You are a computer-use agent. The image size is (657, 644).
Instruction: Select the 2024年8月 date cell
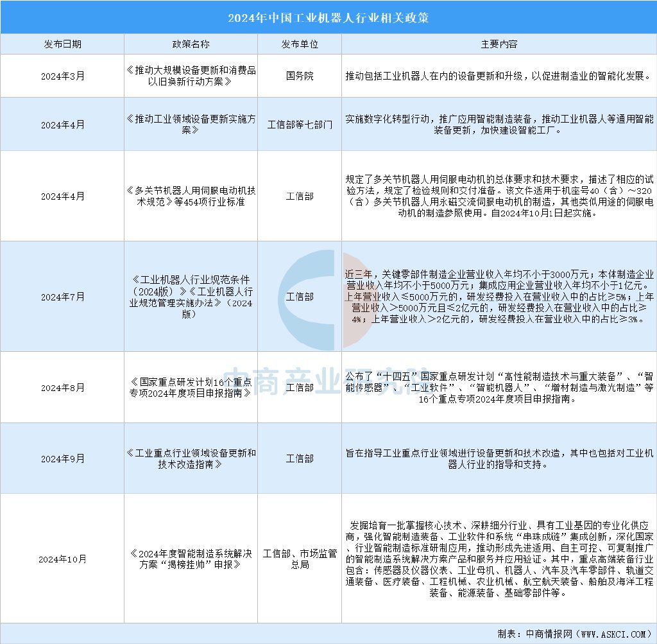click(62, 387)
